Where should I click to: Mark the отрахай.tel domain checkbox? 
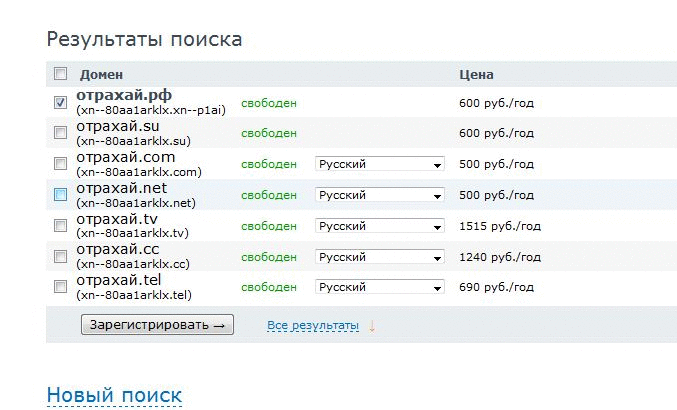point(60,287)
